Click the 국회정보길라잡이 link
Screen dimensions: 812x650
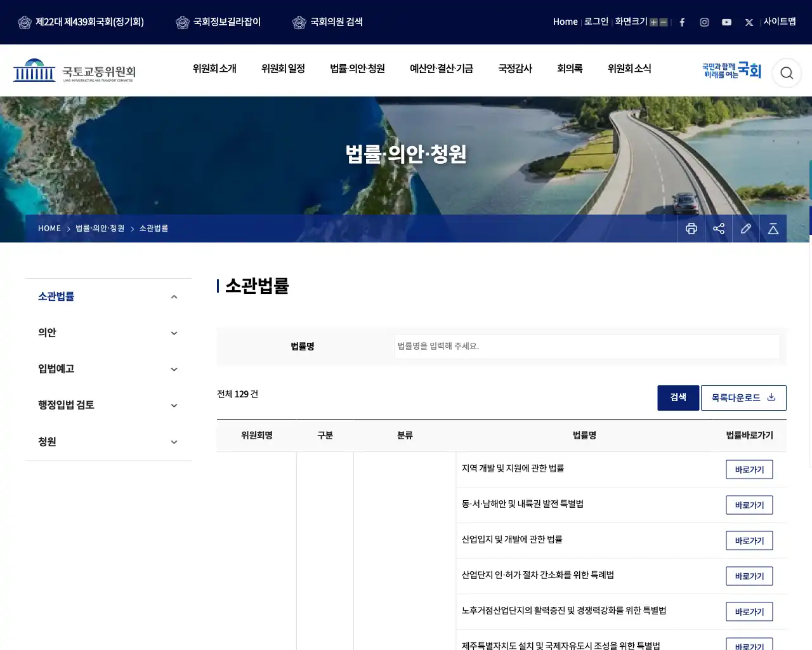click(x=227, y=22)
